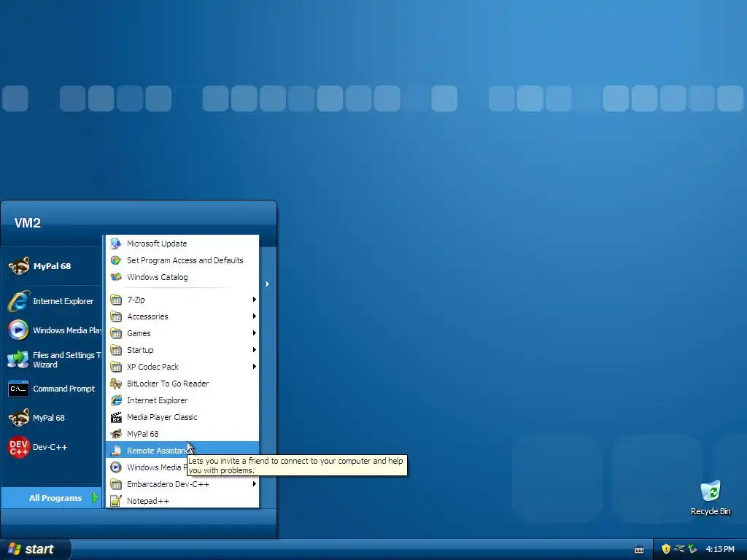Expand the XP Codec Pack submenu arrow
The image size is (747, 560).
(x=255, y=366)
